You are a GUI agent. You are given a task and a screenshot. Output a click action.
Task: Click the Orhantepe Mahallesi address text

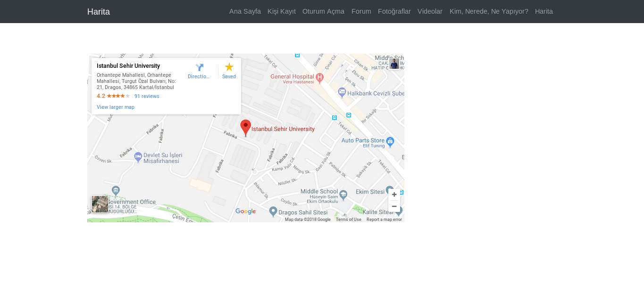(x=136, y=81)
